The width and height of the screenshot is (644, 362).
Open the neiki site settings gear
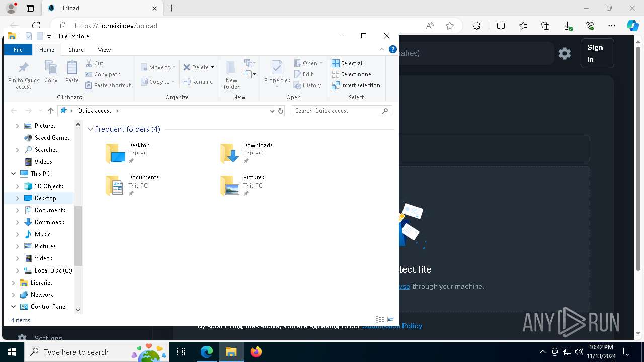click(x=565, y=53)
